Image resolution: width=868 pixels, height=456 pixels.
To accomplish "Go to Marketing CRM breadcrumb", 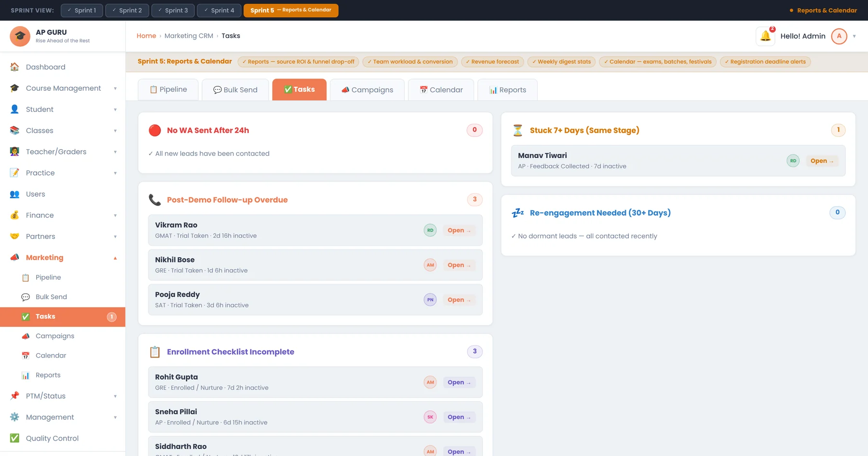I will click(x=189, y=36).
